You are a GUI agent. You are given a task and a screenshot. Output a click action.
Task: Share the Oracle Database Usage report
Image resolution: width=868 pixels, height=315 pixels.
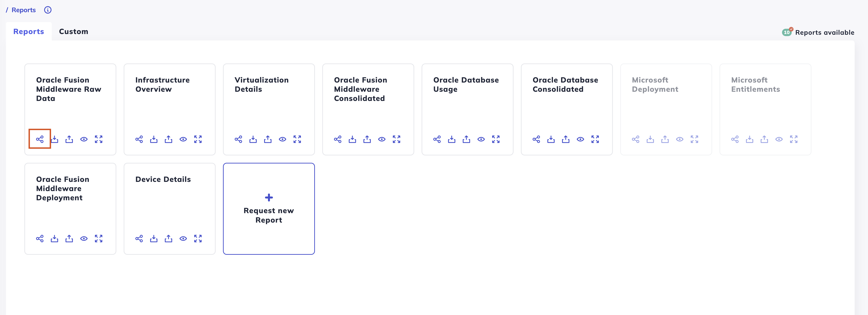point(437,139)
